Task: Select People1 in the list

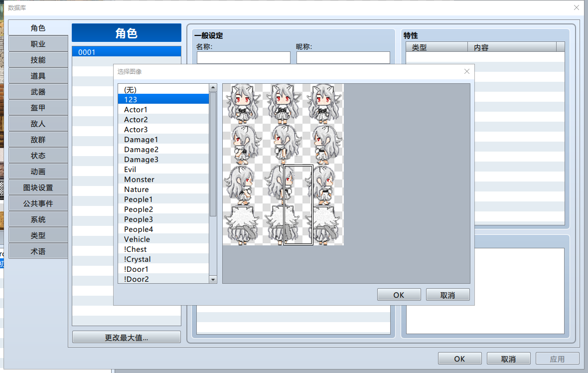Action: 163,199
